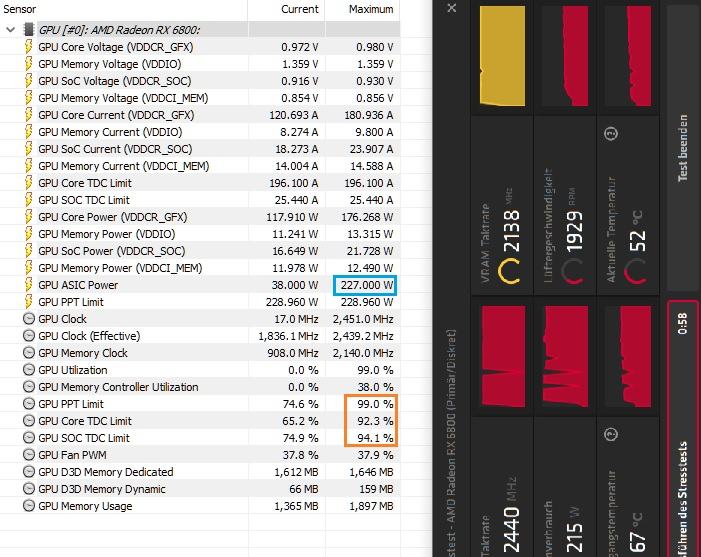Click the lightning icon for GPU PPT Limit watts
Image resolution: width=701 pixels, height=557 pixels.
[29, 302]
